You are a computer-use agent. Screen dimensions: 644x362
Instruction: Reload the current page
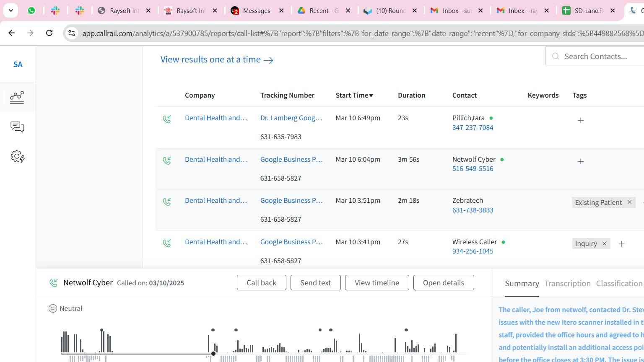[49, 33]
